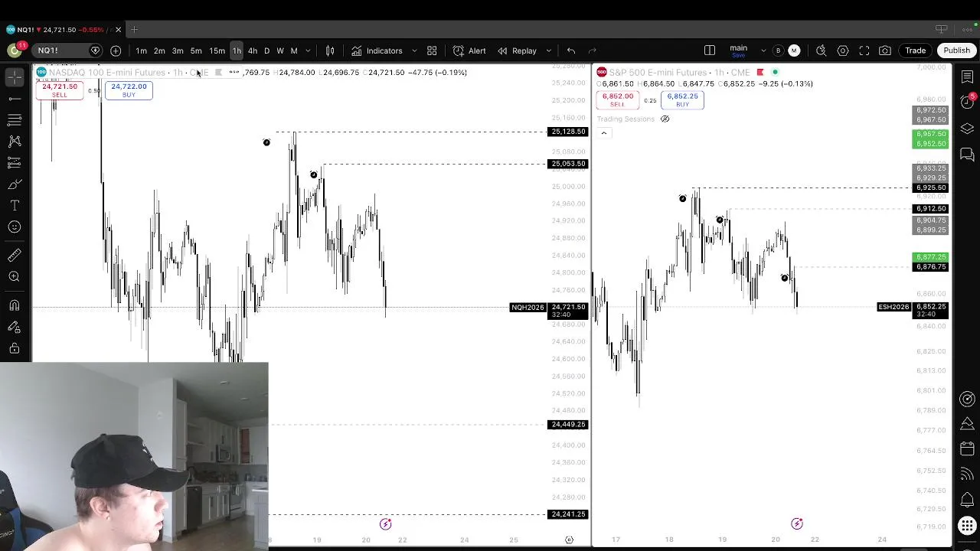This screenshot has width=980, height=551.
Task: Open the forecasting and measurement tools
Action: point(15,163)
